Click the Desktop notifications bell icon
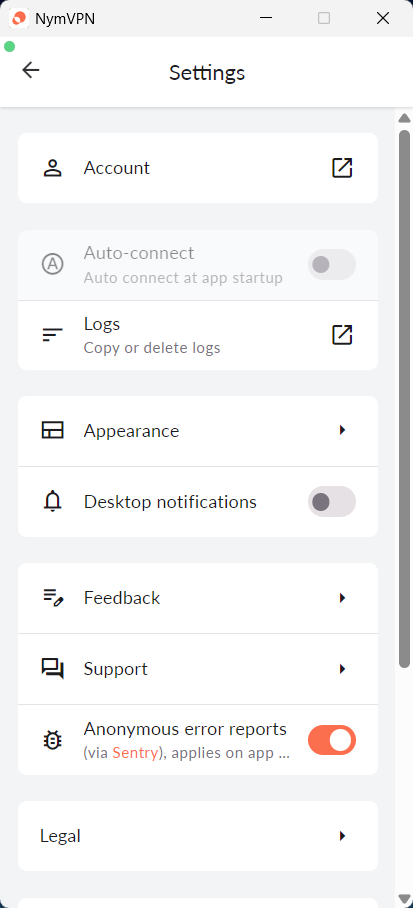413x908 pixels. pos(53,501)
